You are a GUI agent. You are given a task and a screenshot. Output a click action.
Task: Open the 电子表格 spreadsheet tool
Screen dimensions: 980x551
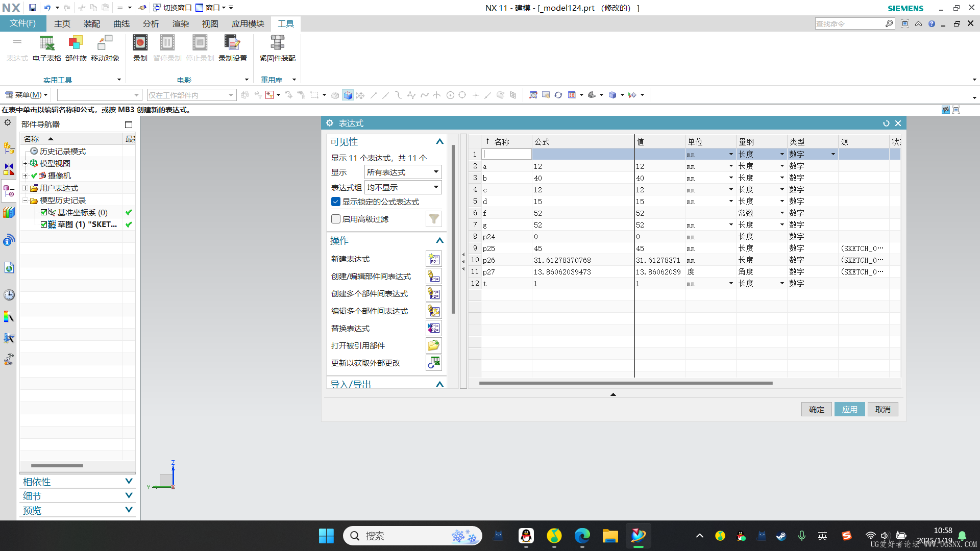point(46,48)
